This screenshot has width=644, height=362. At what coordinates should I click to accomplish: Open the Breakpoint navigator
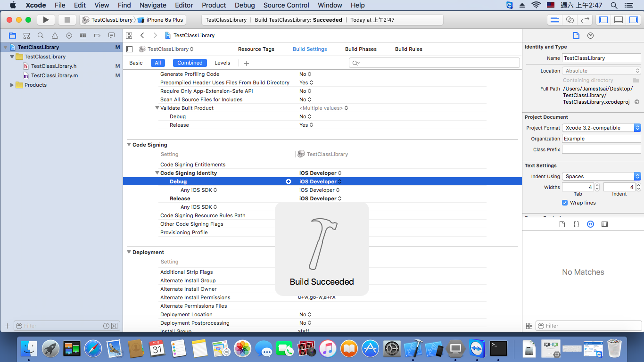click(97, 35)
